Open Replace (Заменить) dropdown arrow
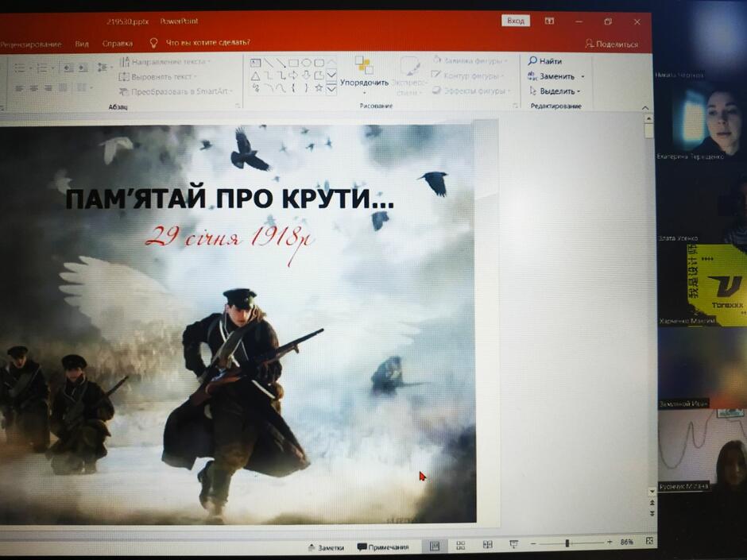Viewport: 747px width, 560px height. tap(583, 76)
